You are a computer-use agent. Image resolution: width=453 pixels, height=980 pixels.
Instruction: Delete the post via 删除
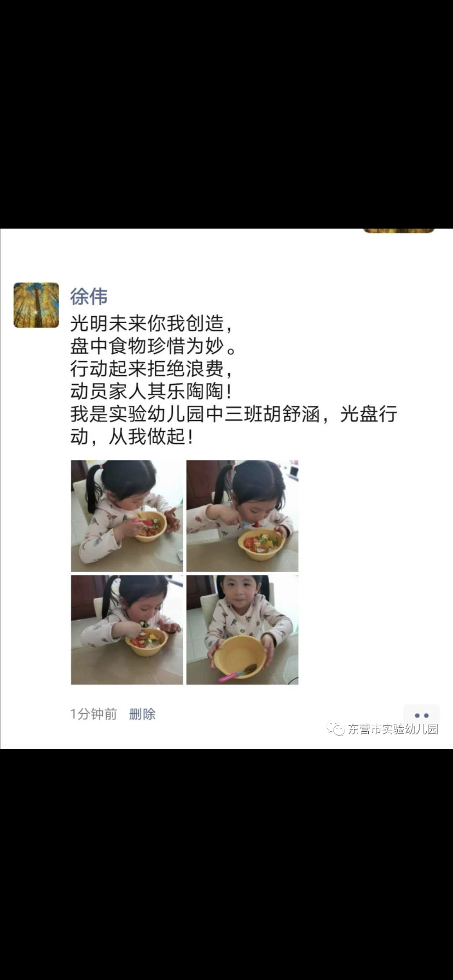coord(142,714)
